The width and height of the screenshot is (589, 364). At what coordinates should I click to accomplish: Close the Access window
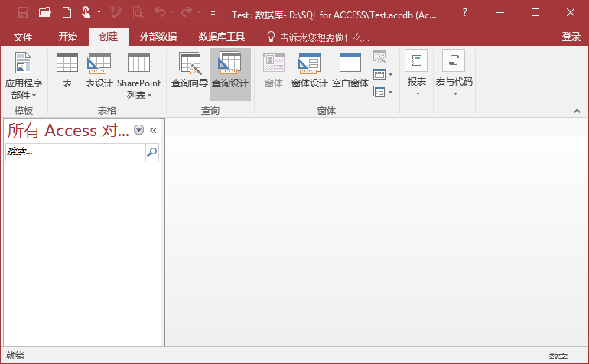click(x=570, y=13)
